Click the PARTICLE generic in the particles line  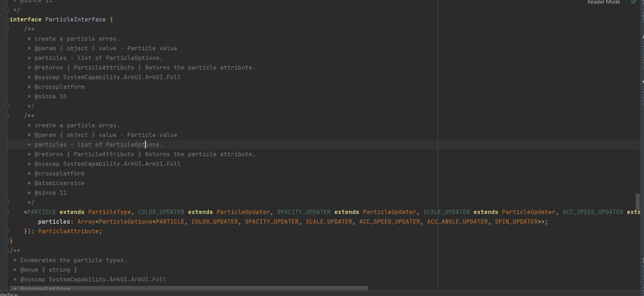pos(170,222)
